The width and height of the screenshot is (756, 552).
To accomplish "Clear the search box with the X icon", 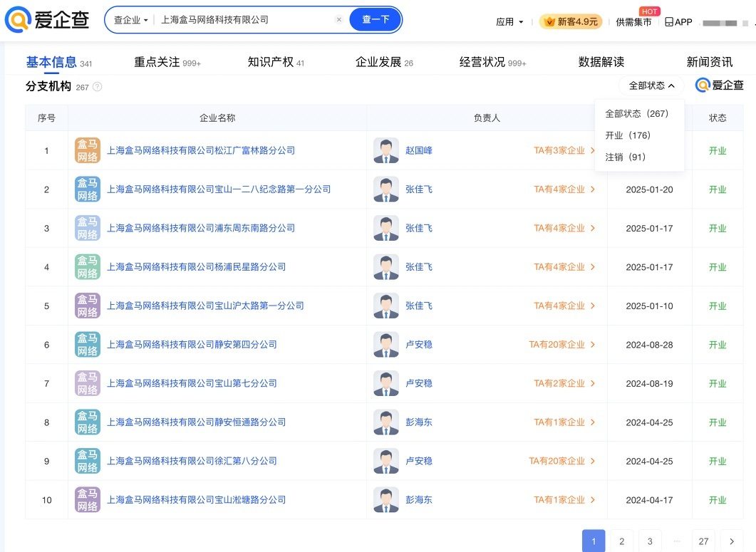I will pos(339,20).
